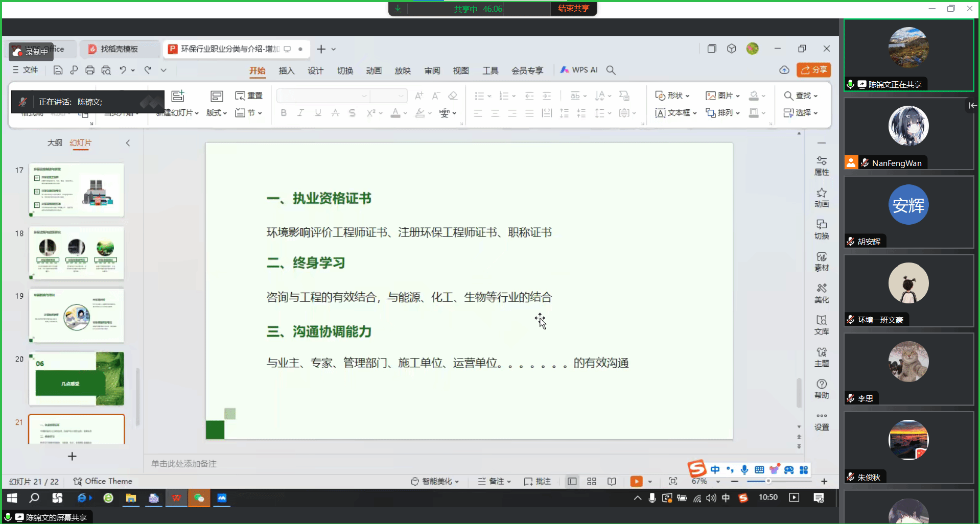
Task: Click 结束共享 to stop sharing
Action: pos(573,9)
